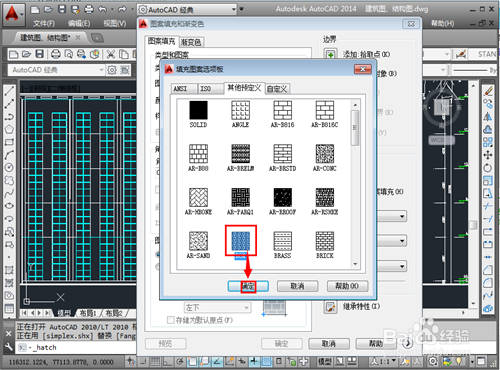Viewport: 500px width, 370px height.
Task: Click Open in the quick access toolbar
Action: point(48,9)
